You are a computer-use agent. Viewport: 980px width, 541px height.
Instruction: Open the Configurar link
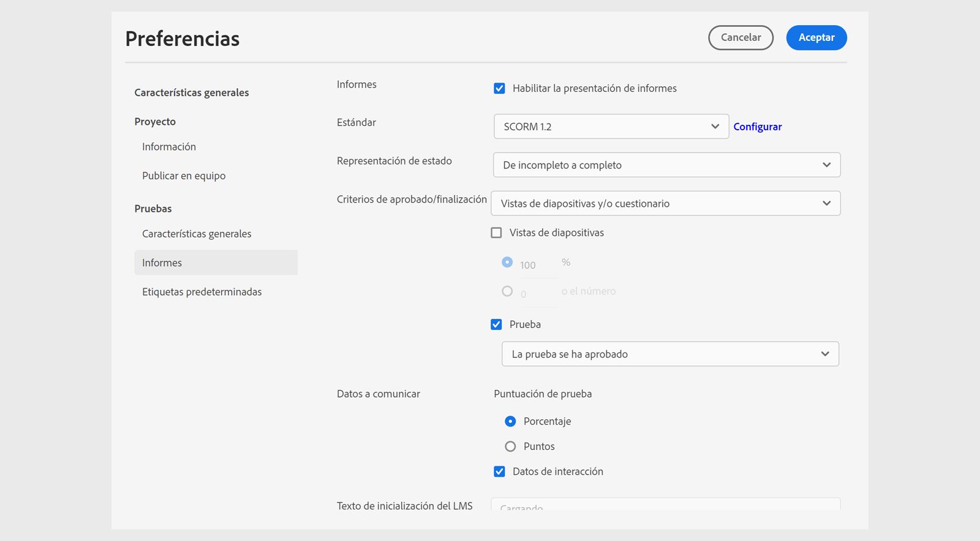(x=757, y=127)
